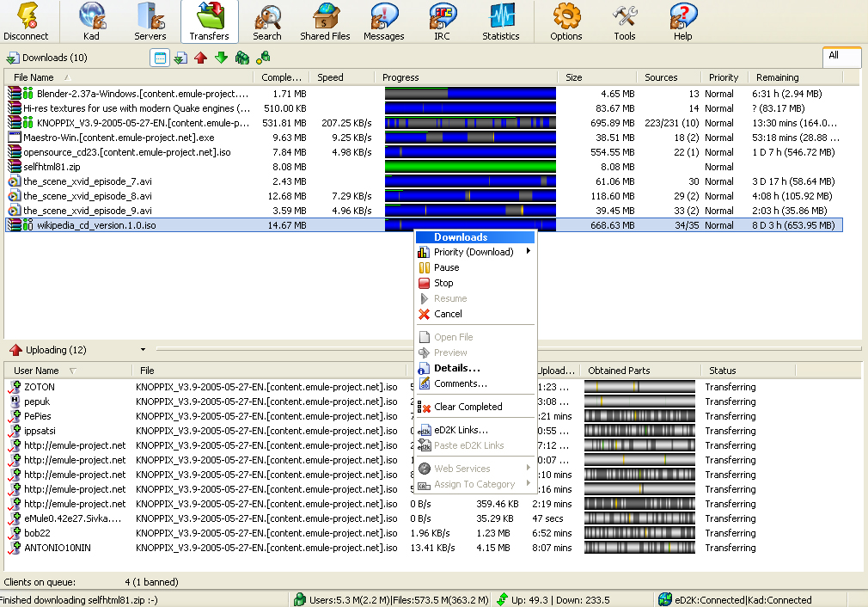
Task: Click the red upload arrow toolbar icon
Action: (200, 58)
